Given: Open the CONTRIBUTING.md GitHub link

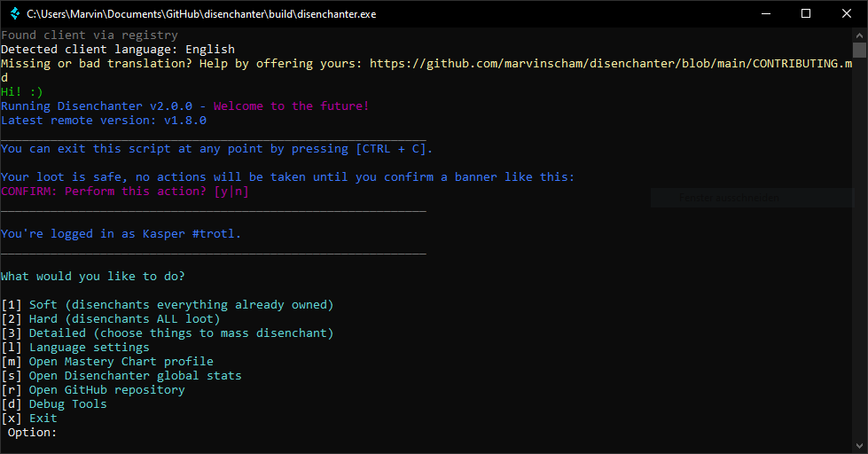Looking at the screenshot, I should tap(610, 64).
